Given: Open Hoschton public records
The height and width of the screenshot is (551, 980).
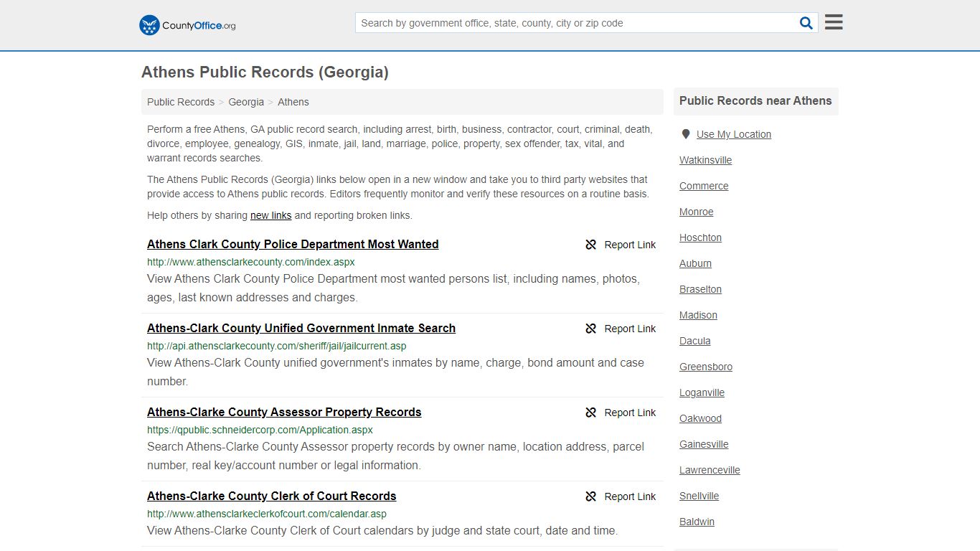Looking at the screenshot, I should [x=700, y=237].
